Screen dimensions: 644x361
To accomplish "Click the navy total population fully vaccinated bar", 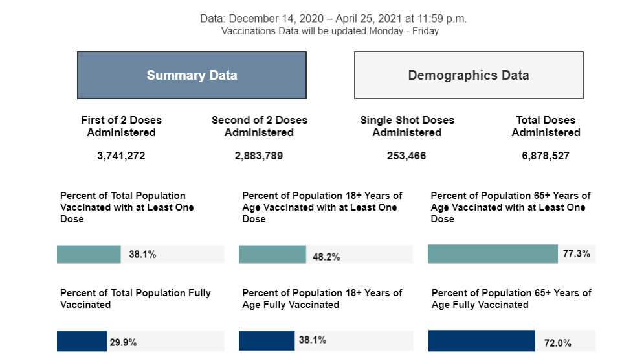I will (x=82, y=341).
